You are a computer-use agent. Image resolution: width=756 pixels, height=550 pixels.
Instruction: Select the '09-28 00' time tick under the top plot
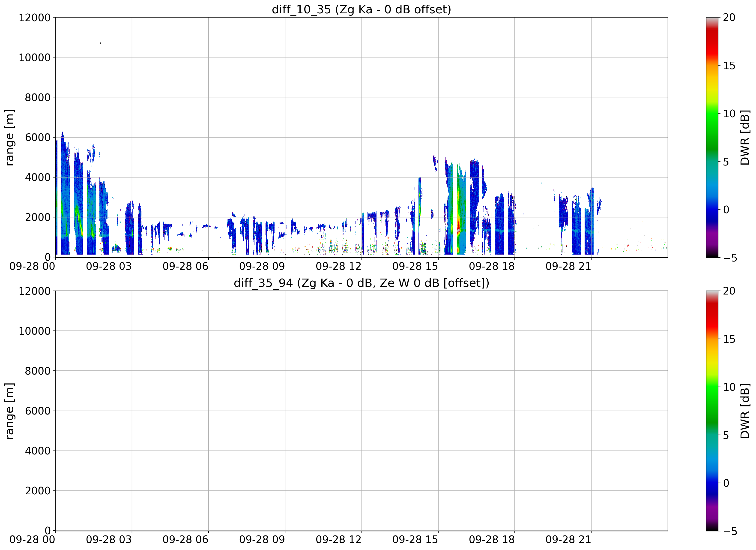tap(32, 266)
